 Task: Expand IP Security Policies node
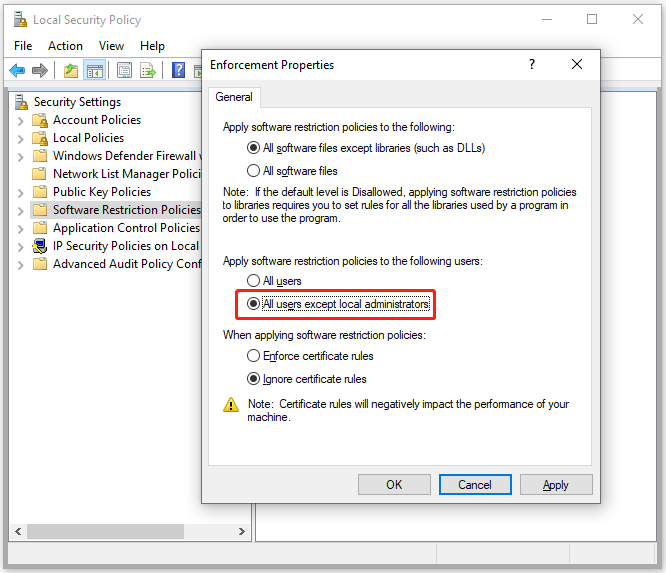[x=20, y=247]
